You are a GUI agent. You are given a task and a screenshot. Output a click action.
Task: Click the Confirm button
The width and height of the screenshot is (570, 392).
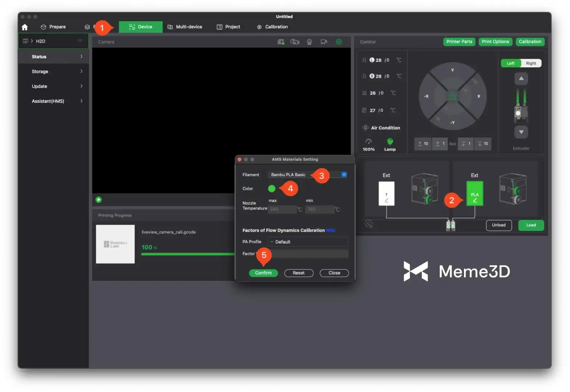tap(263, 273)
